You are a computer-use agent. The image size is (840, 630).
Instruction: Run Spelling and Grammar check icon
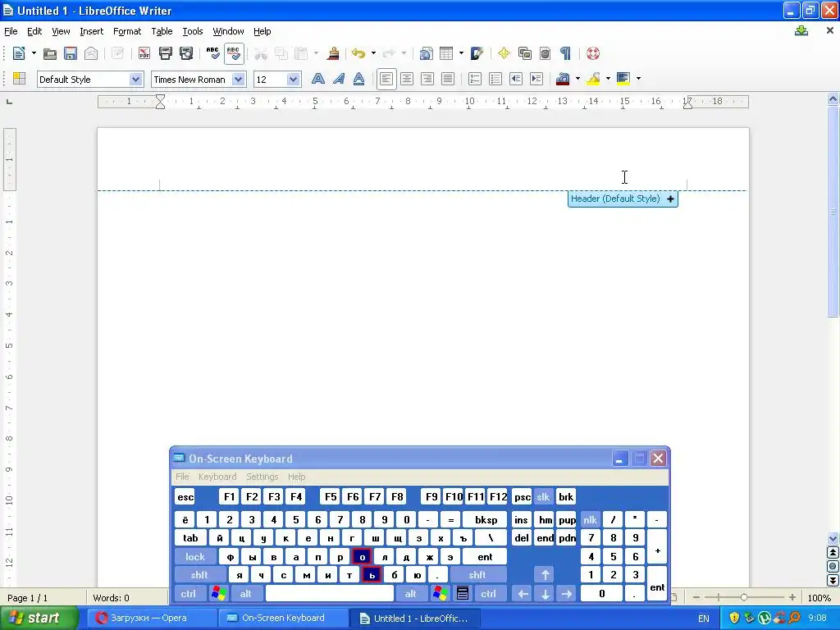[212, 53]
